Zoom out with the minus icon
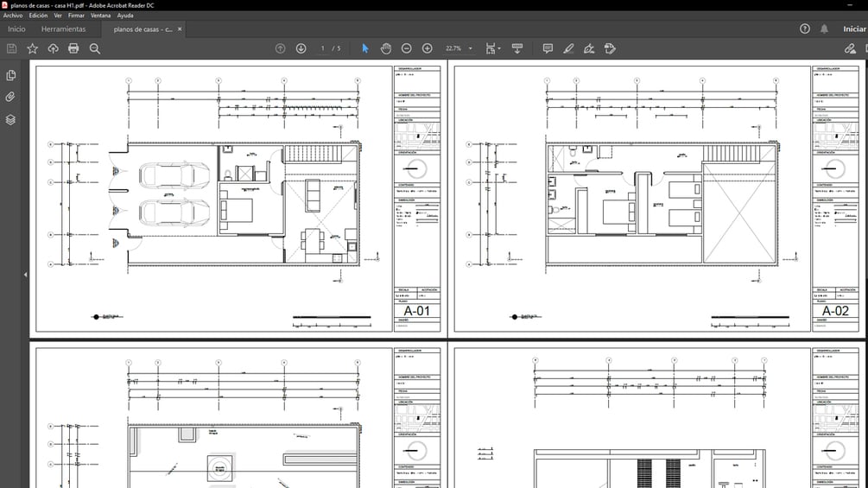Viewport: 868px width, 488px height. [406, 48]
